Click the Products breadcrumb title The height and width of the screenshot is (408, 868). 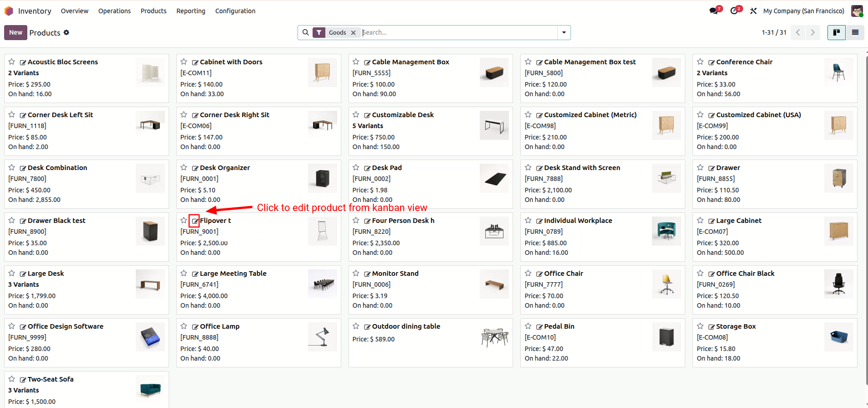pyautogui.click(x=45, y=33)
